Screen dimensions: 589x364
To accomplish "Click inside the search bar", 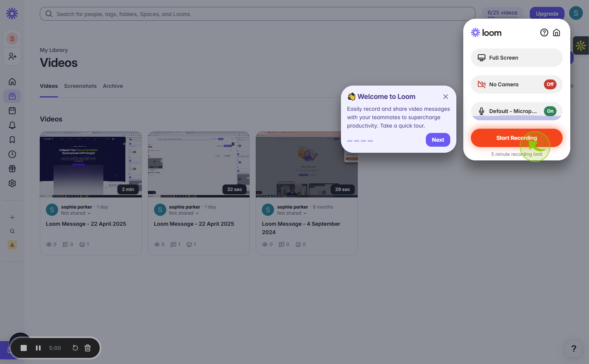I will (x=258, y=14).
